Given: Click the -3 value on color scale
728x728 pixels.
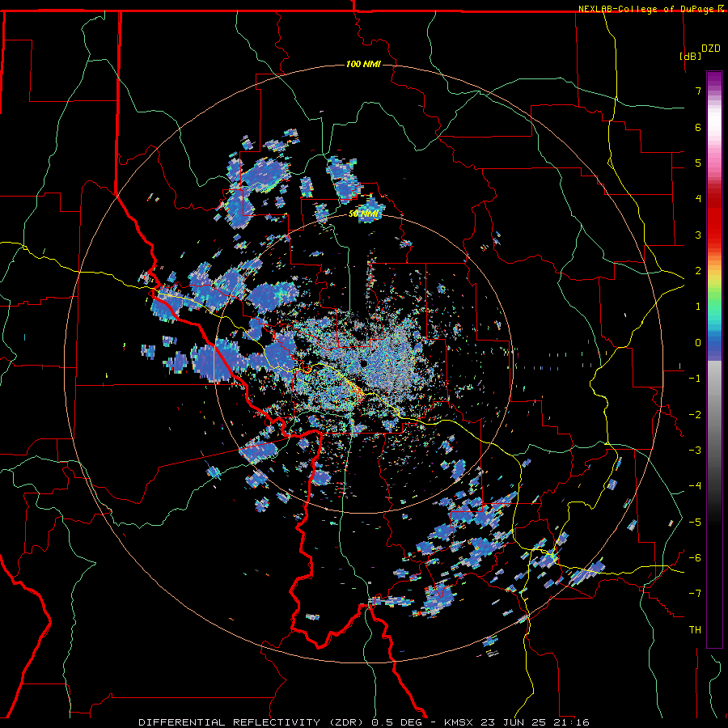Looking at the screenshot, I should [x=695, y=451].
